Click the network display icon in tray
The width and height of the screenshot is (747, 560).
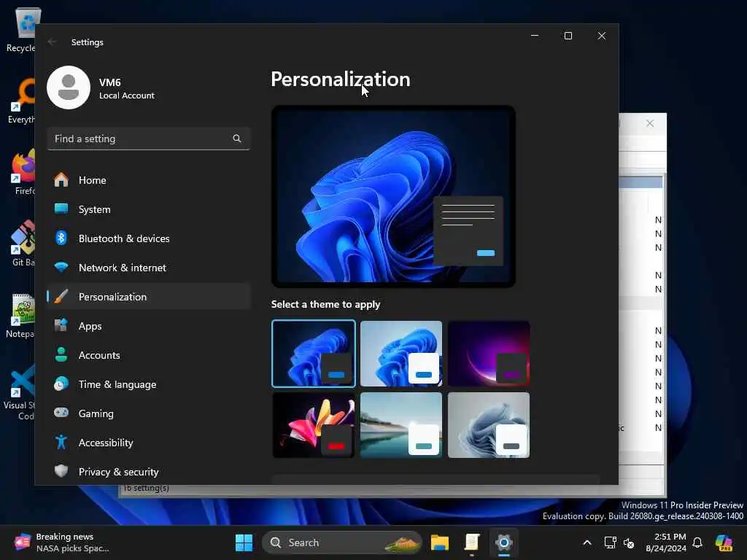point(611,542)
